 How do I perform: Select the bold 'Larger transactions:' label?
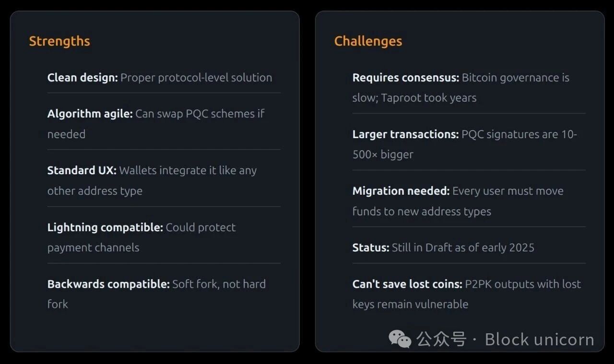click(405, 134)
